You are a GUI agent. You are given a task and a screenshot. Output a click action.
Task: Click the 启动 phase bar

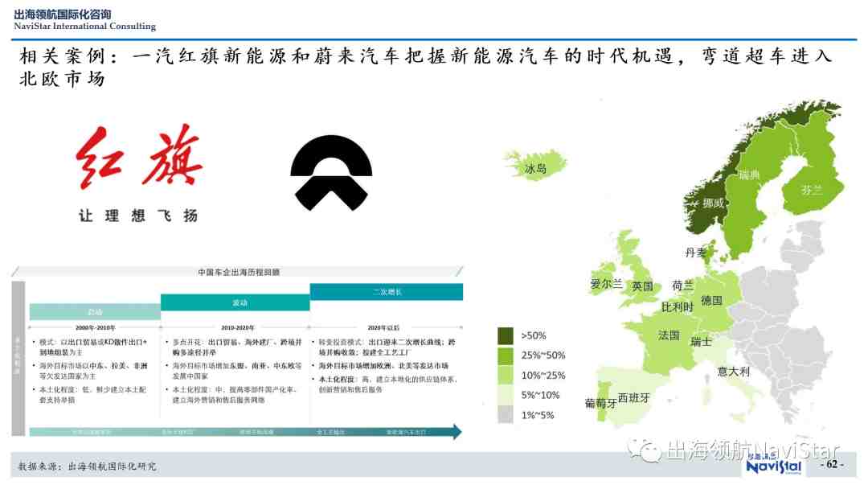point(95,312)
